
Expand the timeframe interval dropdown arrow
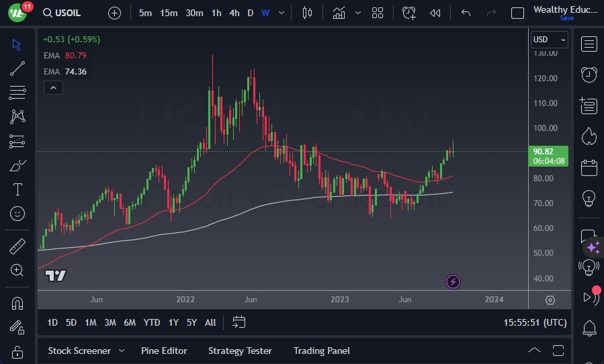282,13
